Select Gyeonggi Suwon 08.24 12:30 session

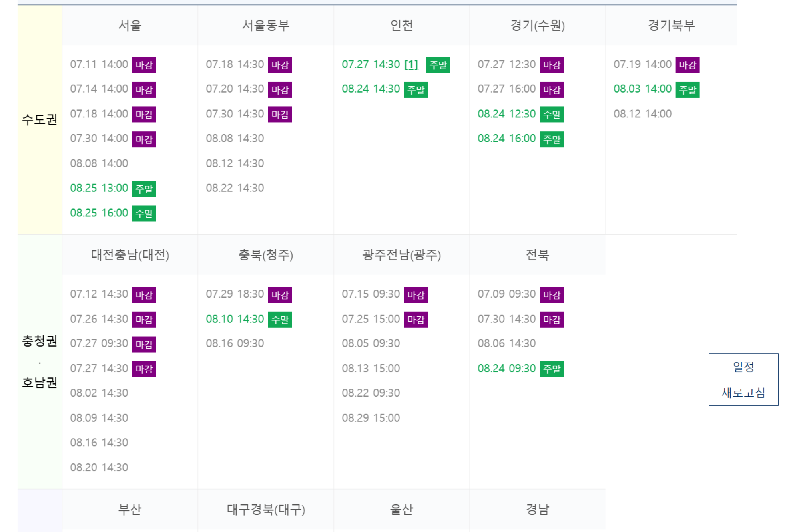coord(506,114)
